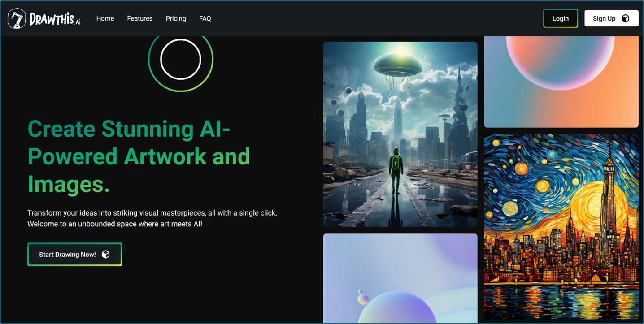
Task: Click Start Drawing Now! button text
Action: [67, 255]
